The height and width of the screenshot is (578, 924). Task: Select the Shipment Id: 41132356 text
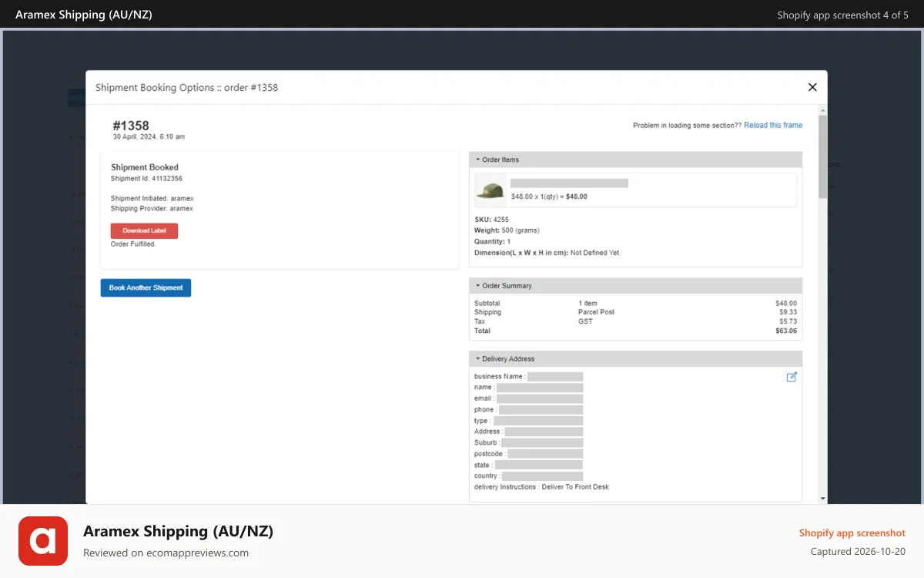(x=146, y=179)
